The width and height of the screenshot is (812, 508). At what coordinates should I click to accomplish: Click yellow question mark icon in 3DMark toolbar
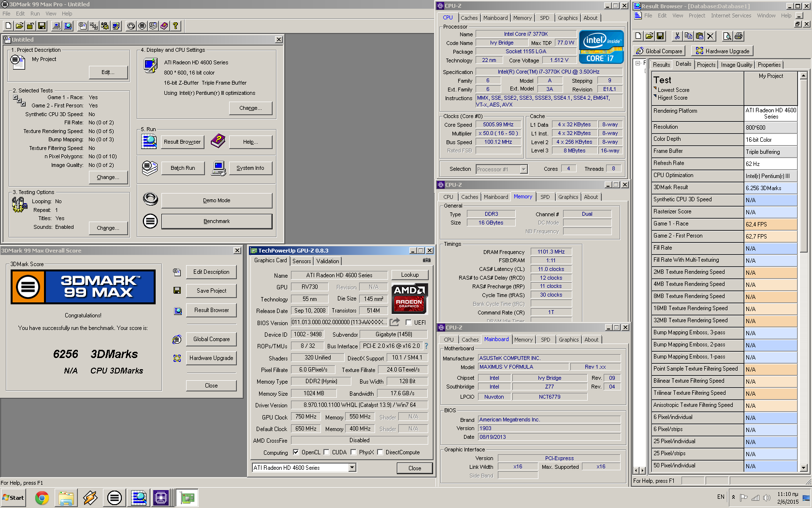coord(175,26)
